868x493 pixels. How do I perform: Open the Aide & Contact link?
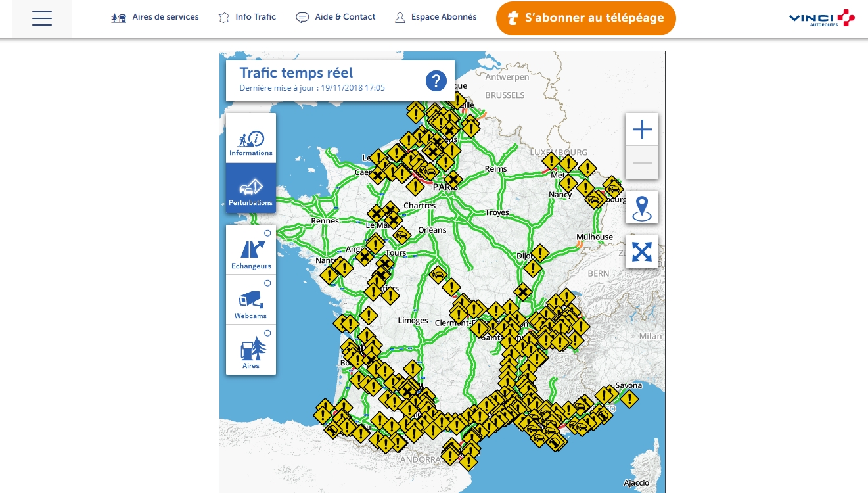[x=336, y=17]
